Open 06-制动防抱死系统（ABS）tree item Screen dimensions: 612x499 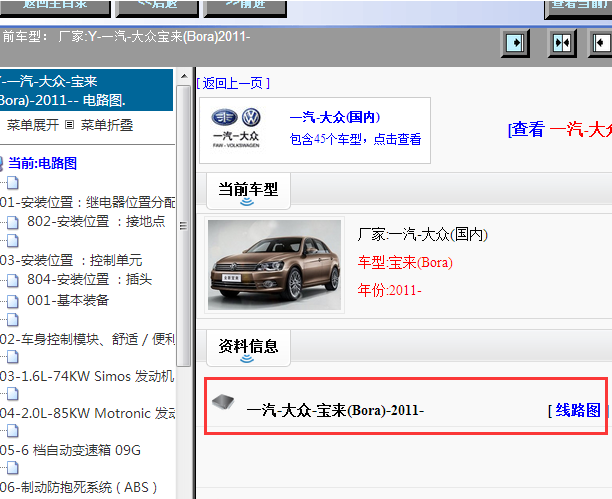[x=78, y=487]
